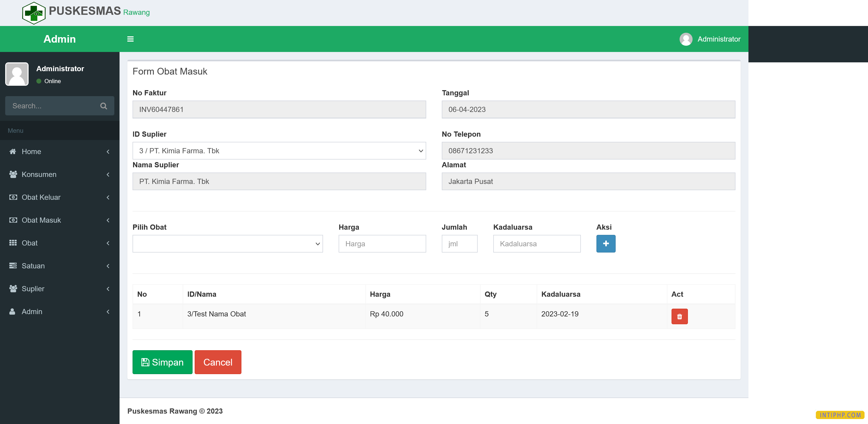Click the red Cancel button
This screenshot has width=868, height=424.
tap(218, 362)
